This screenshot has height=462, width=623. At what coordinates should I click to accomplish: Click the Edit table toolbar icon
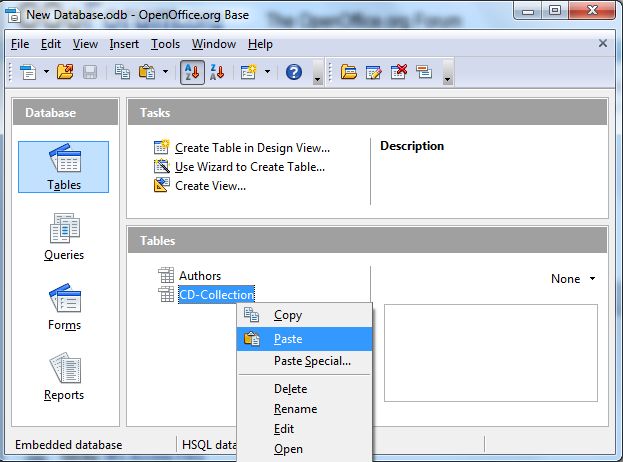pos(374,72)
